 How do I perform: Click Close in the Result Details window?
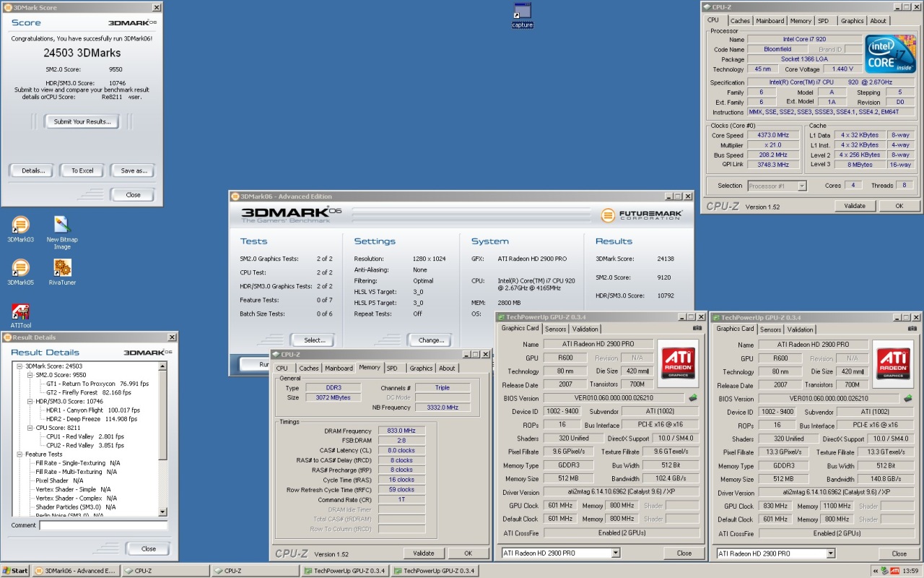click(x=149, y=548)
